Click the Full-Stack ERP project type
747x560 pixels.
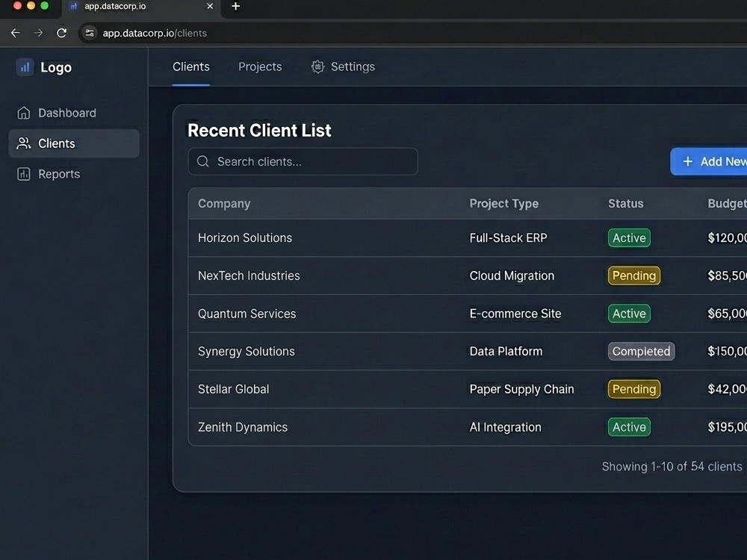pos(508,237)
